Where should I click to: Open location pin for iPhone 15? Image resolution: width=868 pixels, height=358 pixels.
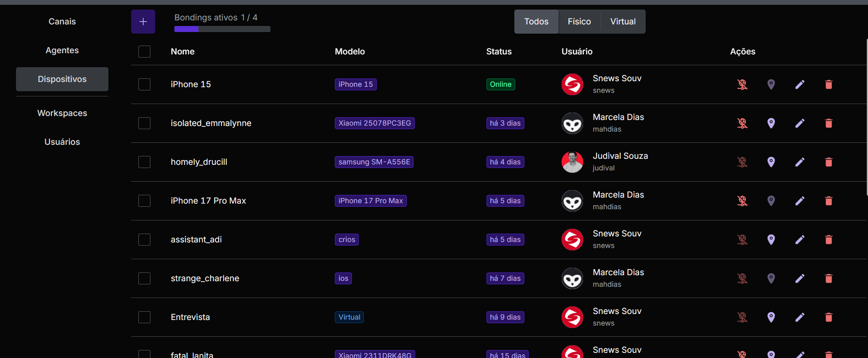tap(771, 84)
